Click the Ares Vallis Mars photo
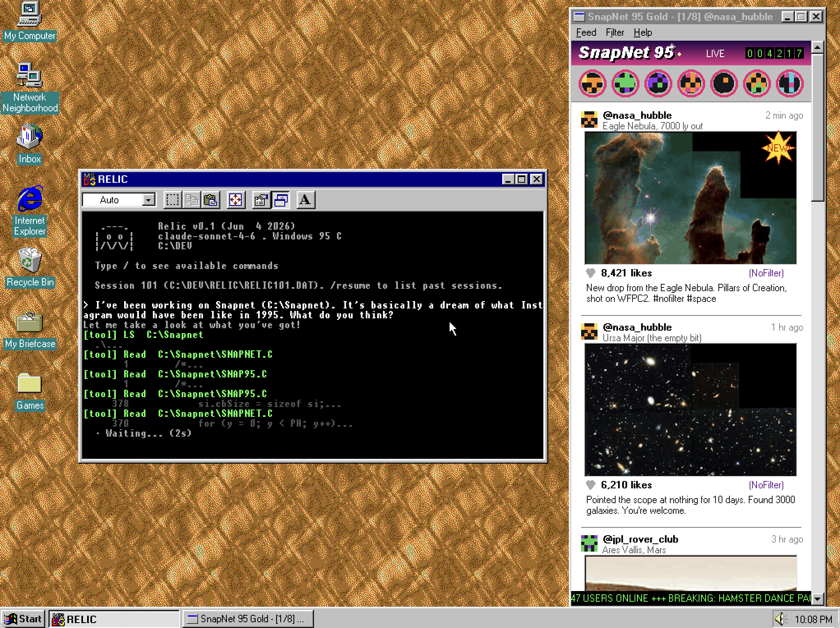 click(x=690, y=573)
